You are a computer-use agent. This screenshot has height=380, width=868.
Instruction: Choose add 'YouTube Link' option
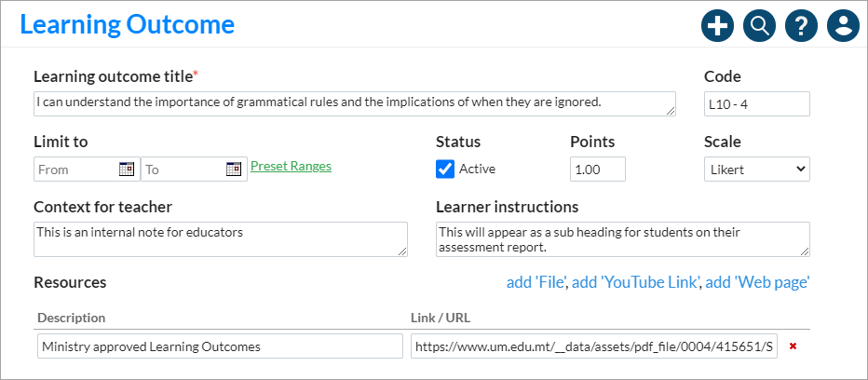(x=636, y=282)
